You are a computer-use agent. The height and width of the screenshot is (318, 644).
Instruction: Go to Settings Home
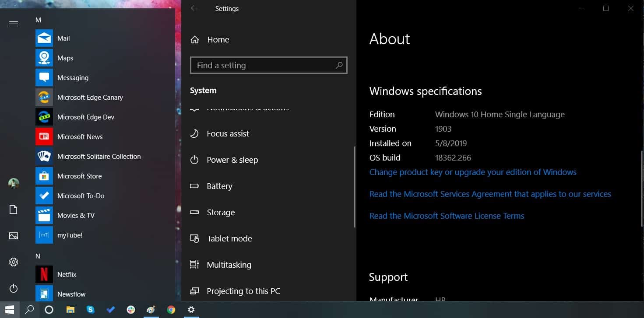(218, 40)
